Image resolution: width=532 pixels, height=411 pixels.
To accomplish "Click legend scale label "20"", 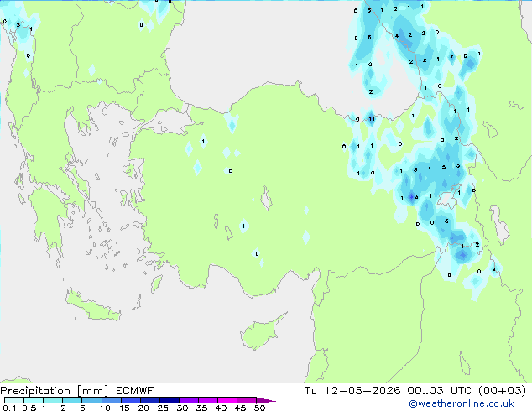I will (x=143, y=408).
